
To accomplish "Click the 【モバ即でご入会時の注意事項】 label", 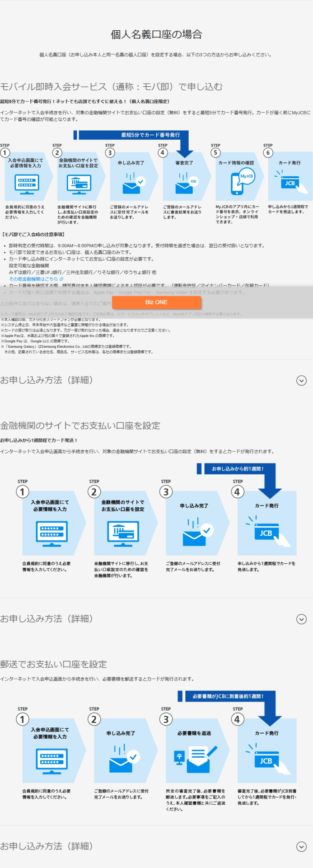I will coord(33,234).
